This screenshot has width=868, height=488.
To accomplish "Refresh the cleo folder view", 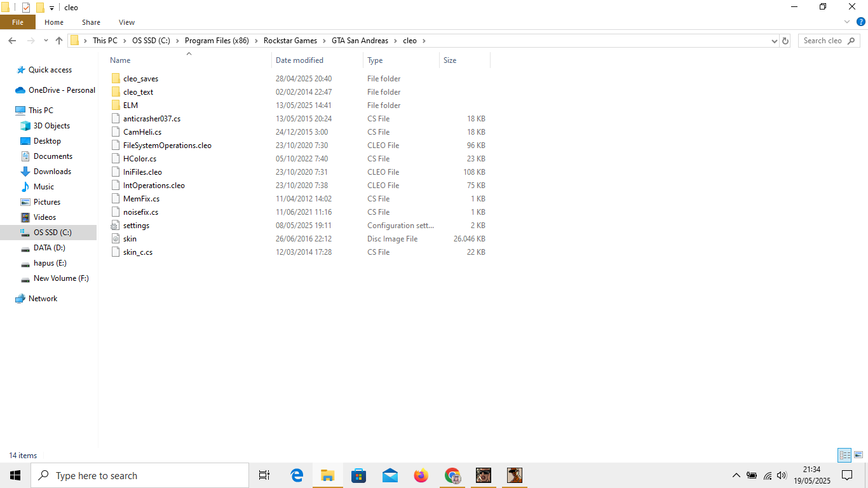I will 785,41.
